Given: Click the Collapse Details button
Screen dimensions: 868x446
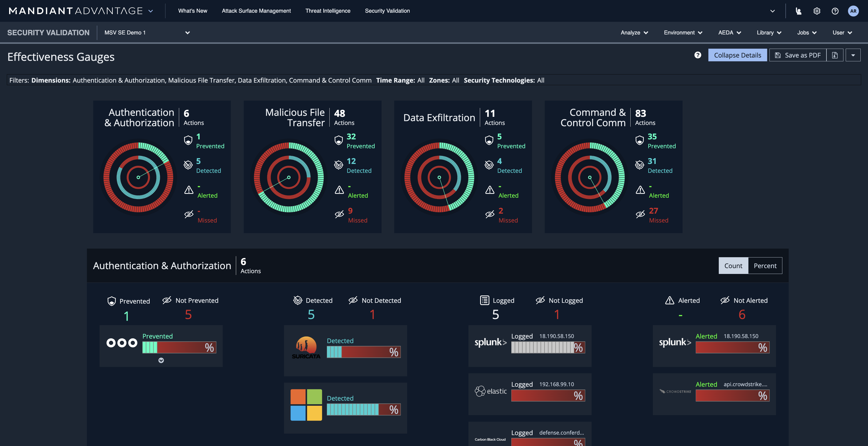Looking at the screenshot, I should click(x=738, y=55).
